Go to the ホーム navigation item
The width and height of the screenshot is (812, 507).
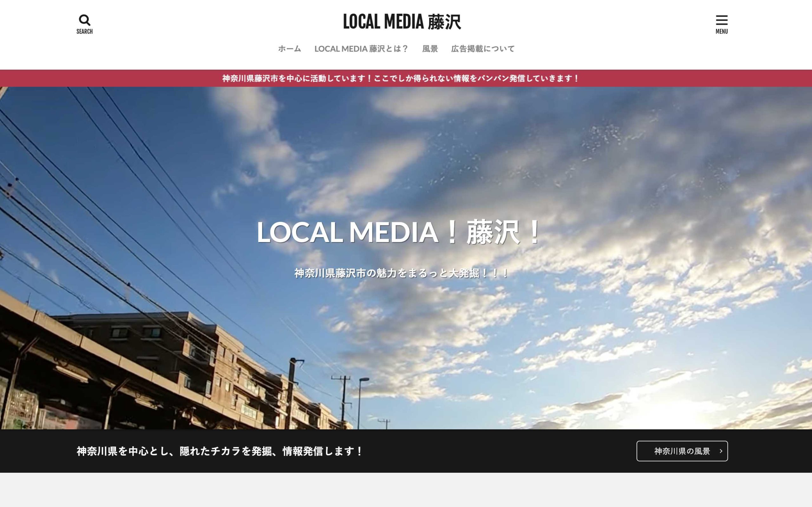[x=289, y=49]
